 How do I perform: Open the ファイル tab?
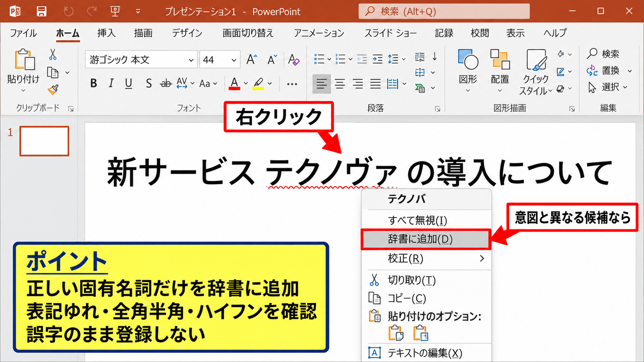click(23, 33)
